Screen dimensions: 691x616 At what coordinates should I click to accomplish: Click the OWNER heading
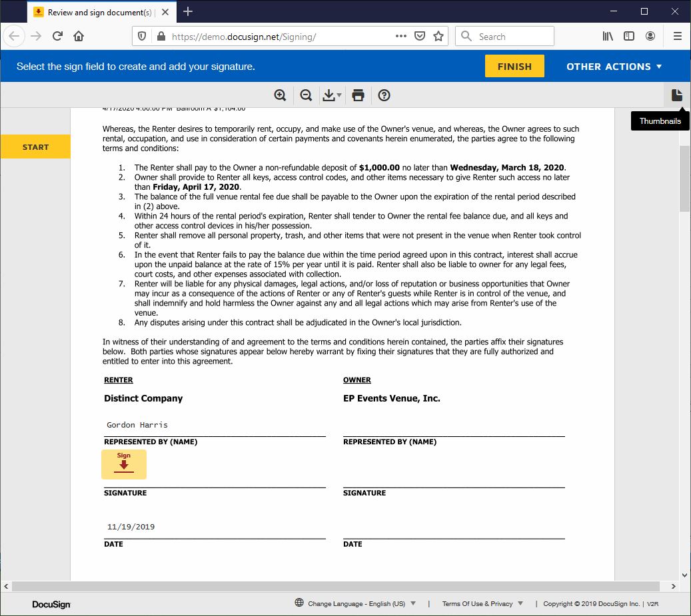pos(357,380)
